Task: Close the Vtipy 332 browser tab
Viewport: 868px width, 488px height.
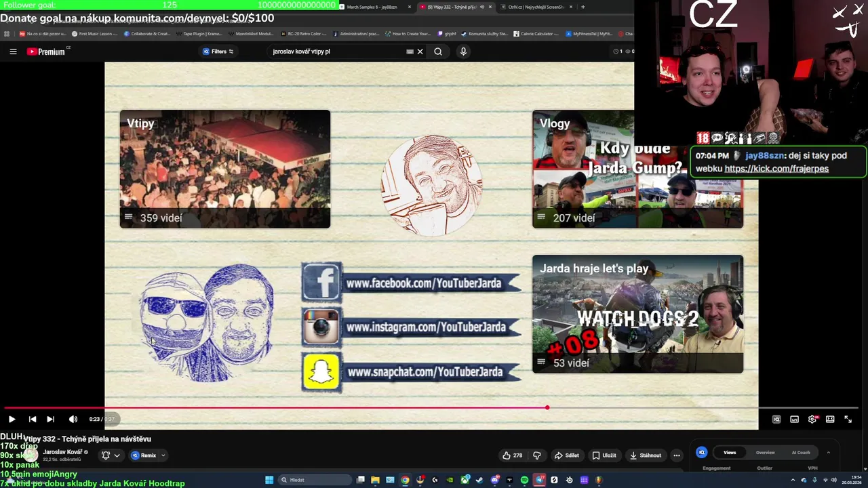Action: (490, 7)
